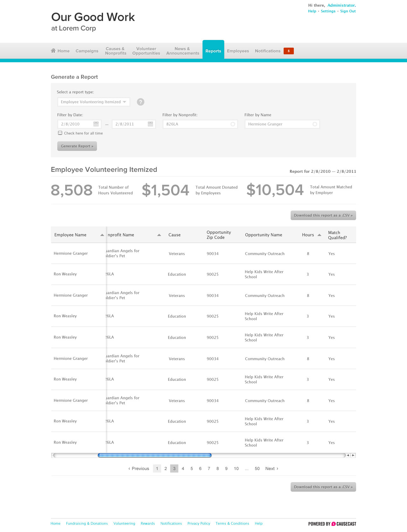Click the circle icon in name filter
Image resolution: width=407 pixels, height=532 pixels.
[x=315, y=124]
